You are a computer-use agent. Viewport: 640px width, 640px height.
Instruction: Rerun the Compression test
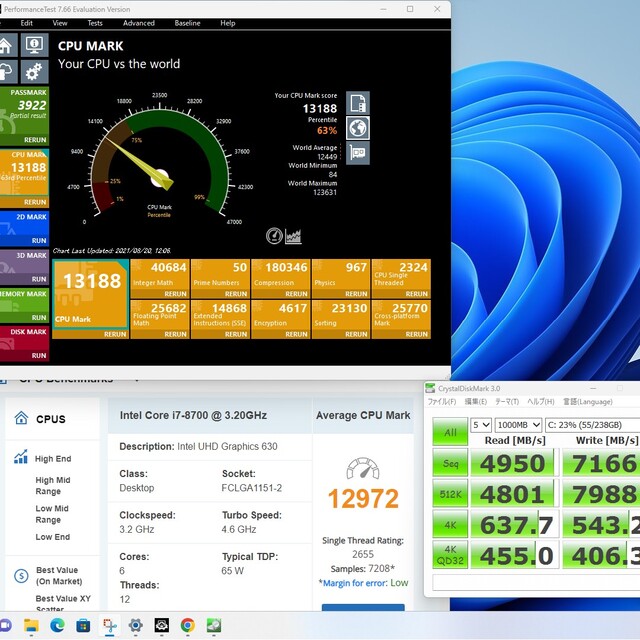coord(296,294)
